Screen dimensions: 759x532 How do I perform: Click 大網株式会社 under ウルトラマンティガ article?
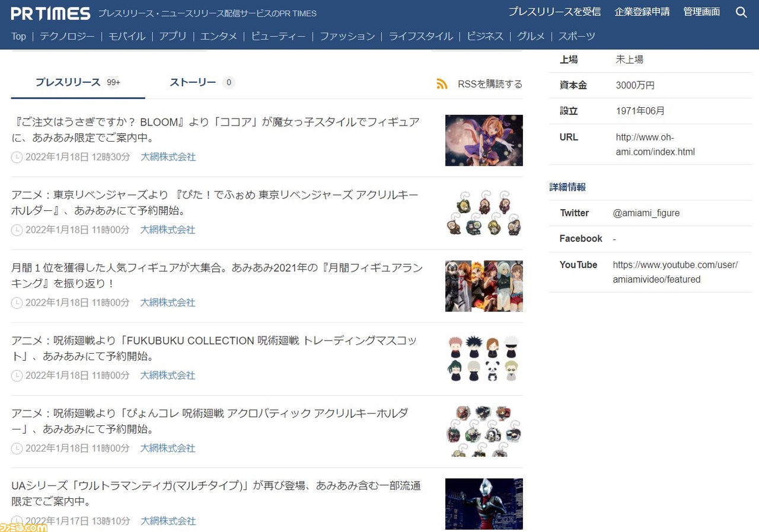tap(168, 521)
